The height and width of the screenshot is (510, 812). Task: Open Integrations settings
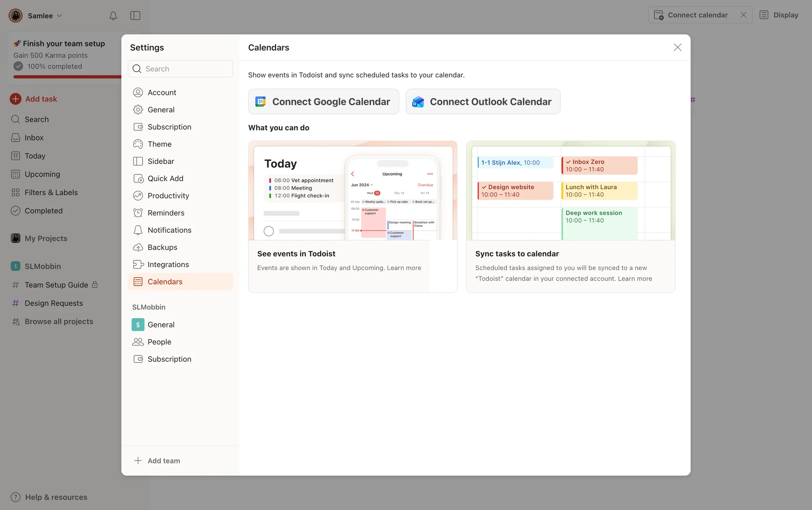pos(168,265)
